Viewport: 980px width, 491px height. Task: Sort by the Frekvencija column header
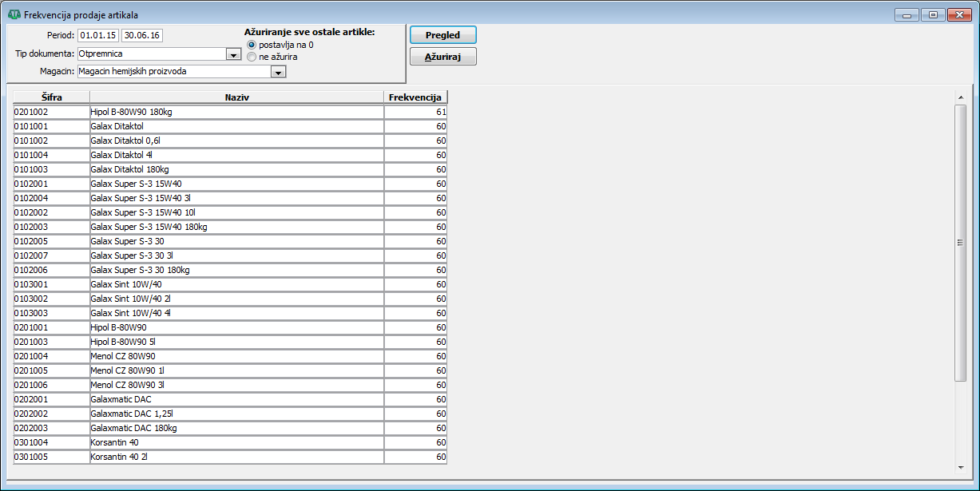[415, 97]
